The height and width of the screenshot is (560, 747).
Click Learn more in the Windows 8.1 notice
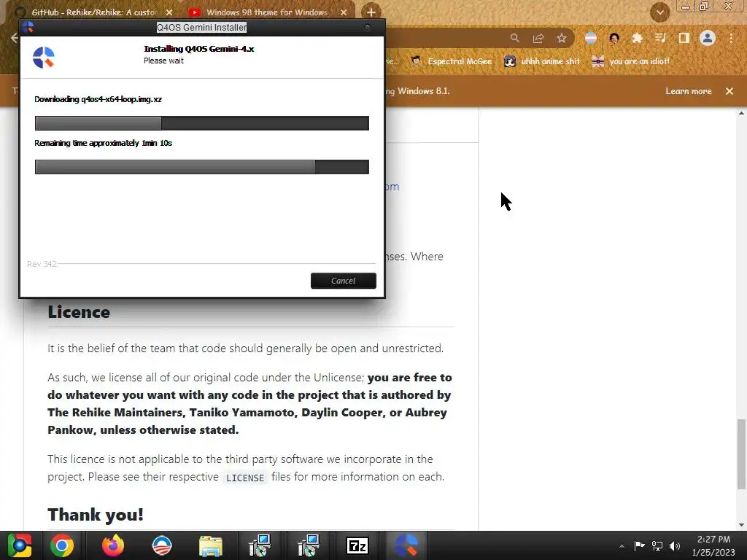pos(689,91)
